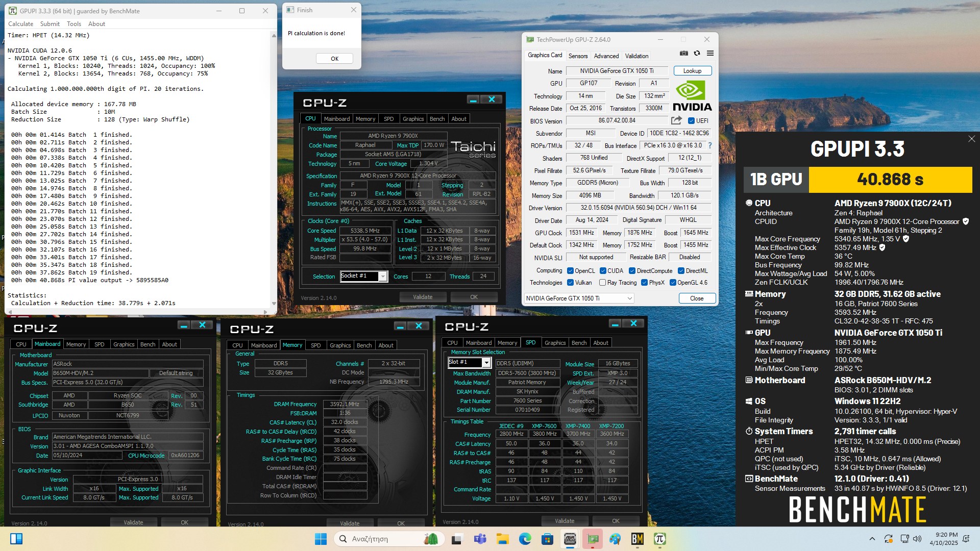This screenshot has height=551, width=980.
Task: Click the Bus Interface question mark icon
Action: coord(709,145)
